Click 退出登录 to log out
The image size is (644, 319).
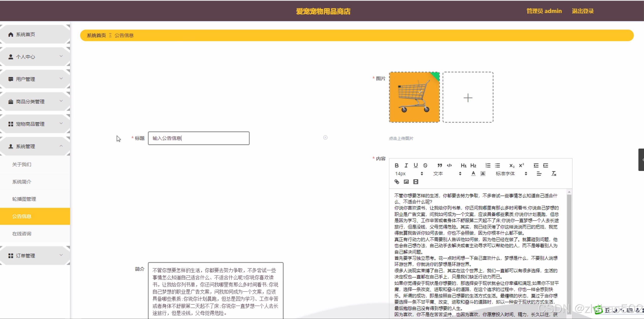point(583,11)
